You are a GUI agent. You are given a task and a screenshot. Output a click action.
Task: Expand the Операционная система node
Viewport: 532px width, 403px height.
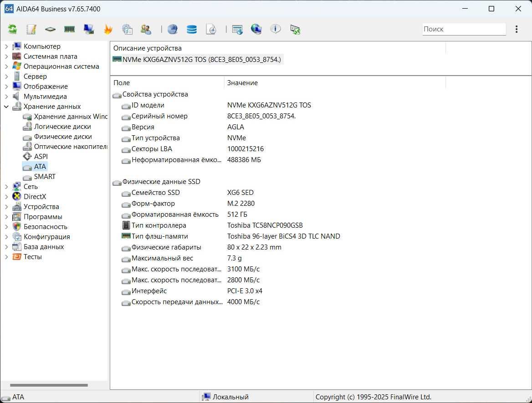point(6,66)
